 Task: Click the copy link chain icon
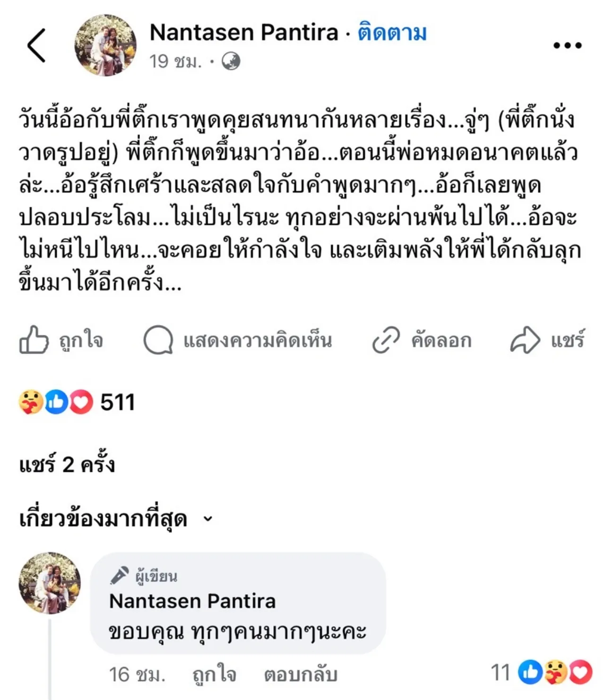coord(386,340)
